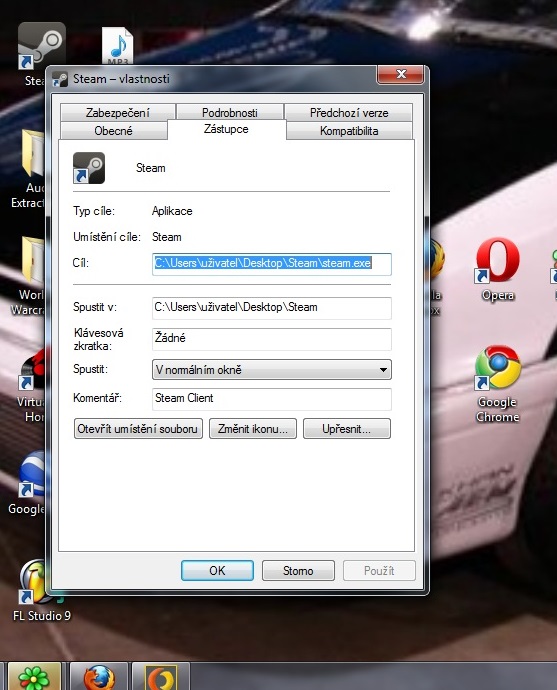Click the MP3 file icon on desktop
Screen dimensions: 557x690
click(117, 47)
